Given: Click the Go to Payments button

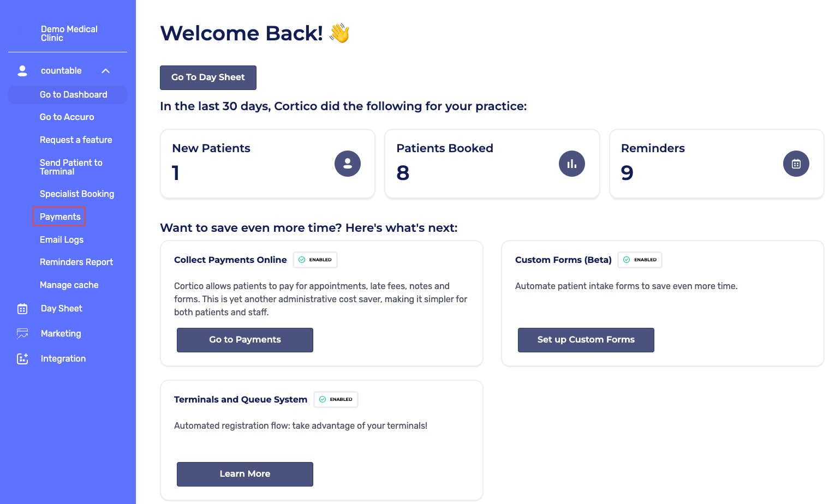Looking at the screenshot, I should (245, 340).
